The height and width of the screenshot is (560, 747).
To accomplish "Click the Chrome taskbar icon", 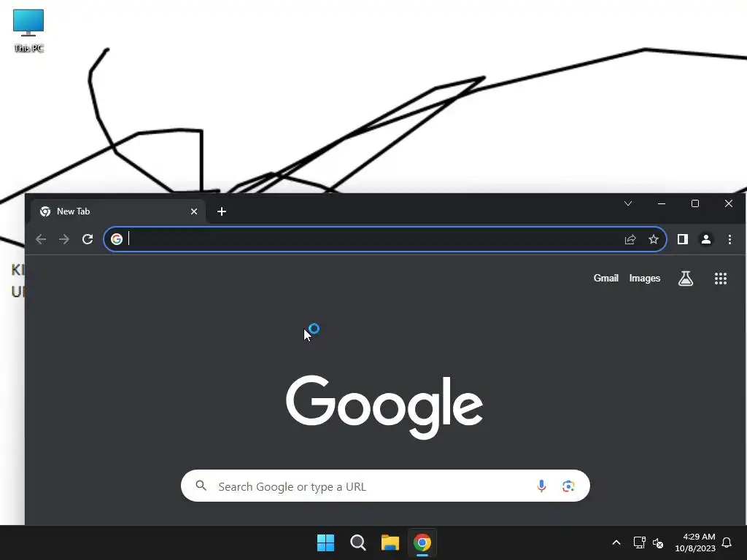I will coord(422,542).
